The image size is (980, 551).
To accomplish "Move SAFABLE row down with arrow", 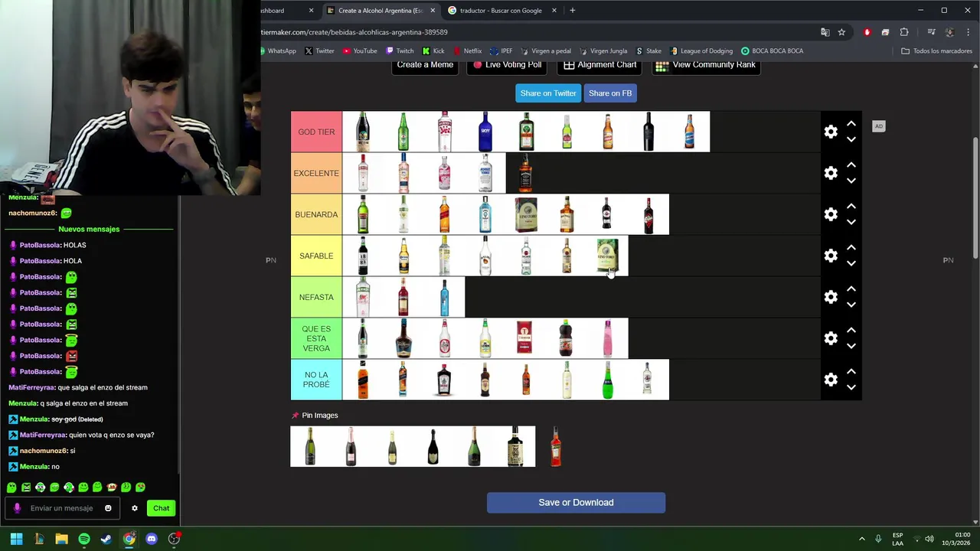I will [x=851, y=264].
